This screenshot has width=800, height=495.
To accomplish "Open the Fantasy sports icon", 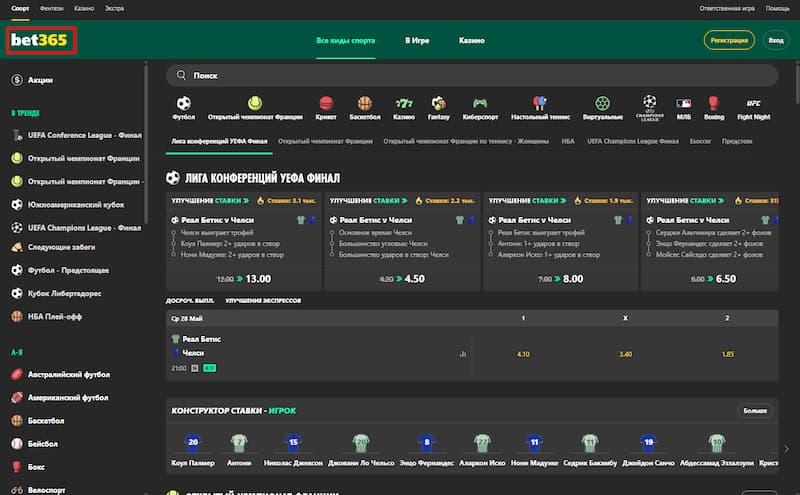I will tap(438, 108).
